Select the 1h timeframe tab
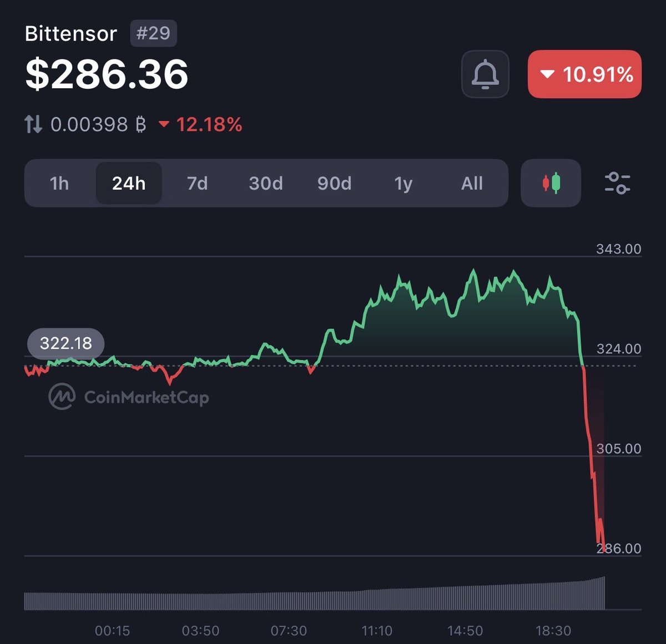The image size is (666, 644). pos(59,183)
